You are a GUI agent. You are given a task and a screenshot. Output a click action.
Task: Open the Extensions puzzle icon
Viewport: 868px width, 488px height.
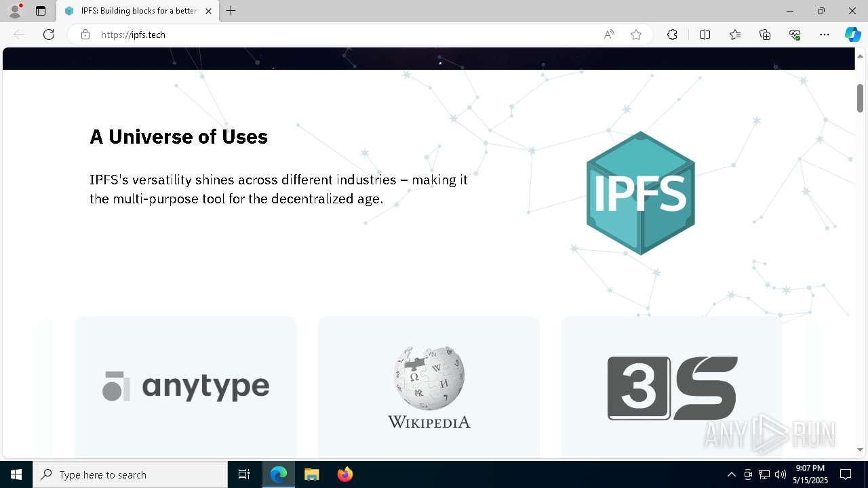click(672, 35)
